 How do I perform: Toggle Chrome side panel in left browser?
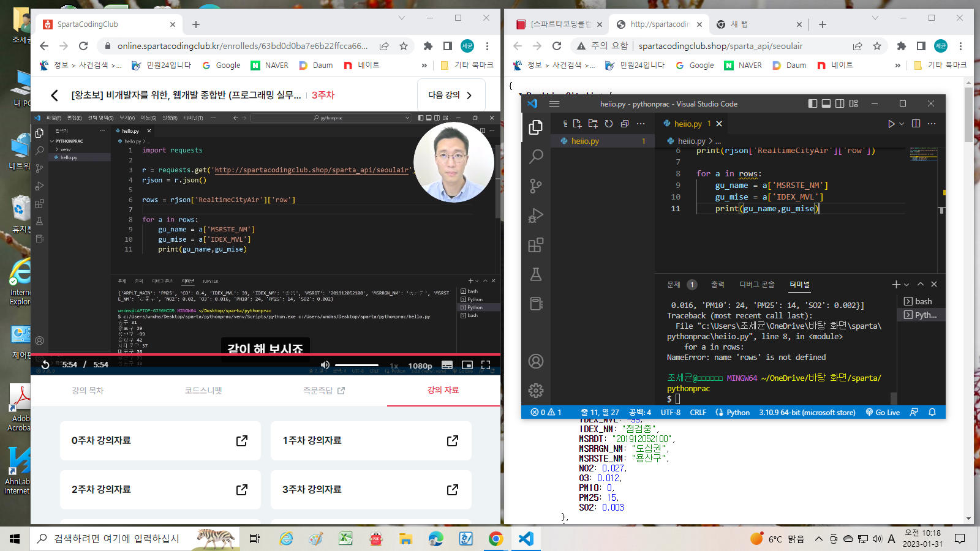448,46
